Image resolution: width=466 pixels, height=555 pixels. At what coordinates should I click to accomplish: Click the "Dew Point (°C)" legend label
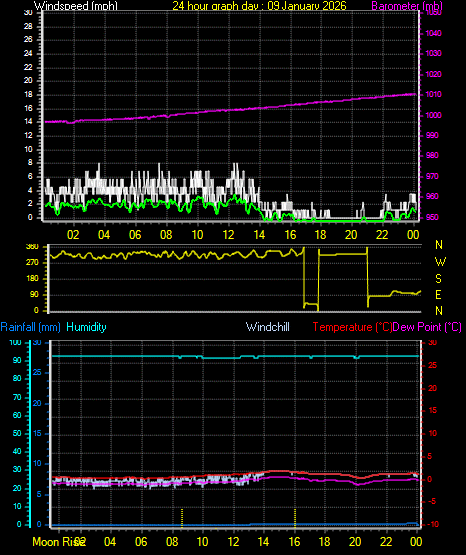click(427, 327)
